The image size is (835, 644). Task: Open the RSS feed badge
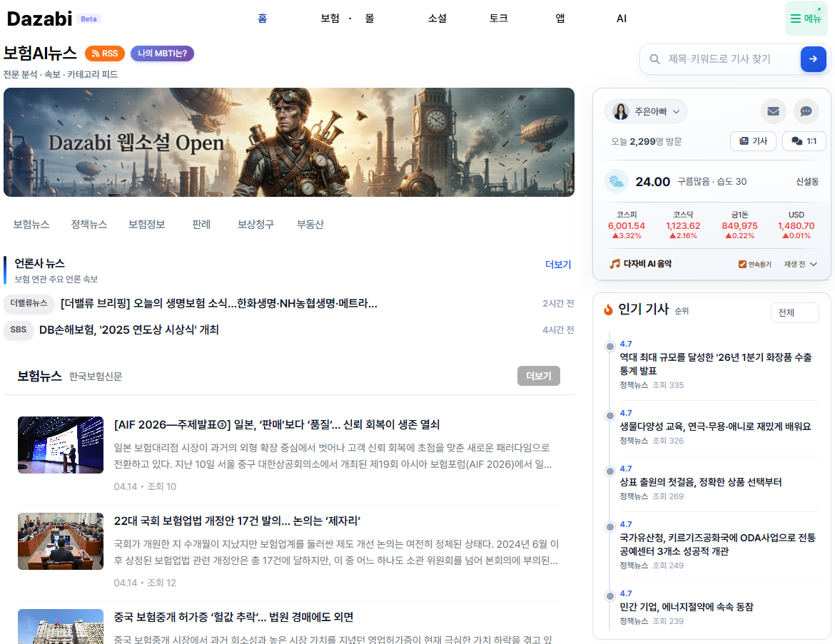(104, 53)
